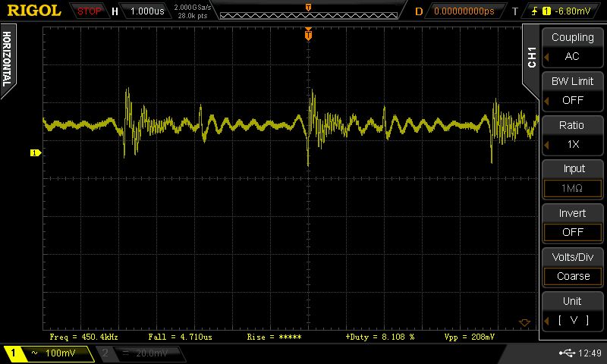
Task: Click the 2.000GSa/s sample rate readout
Action: pyautogui.click(x=193, y=8)
